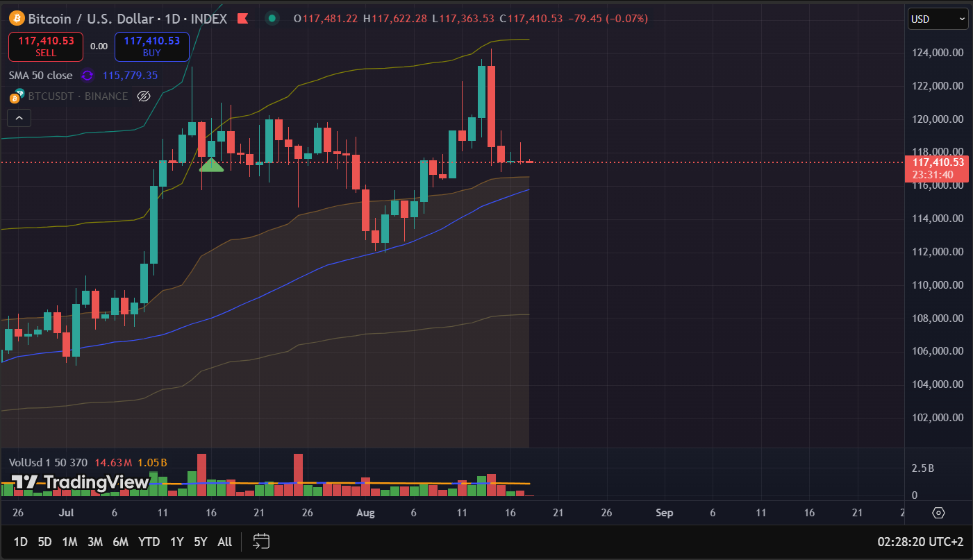The image size is (973, 560).
Task: Click the Sep label on the time axis
Action: click(x=665, y=513)
